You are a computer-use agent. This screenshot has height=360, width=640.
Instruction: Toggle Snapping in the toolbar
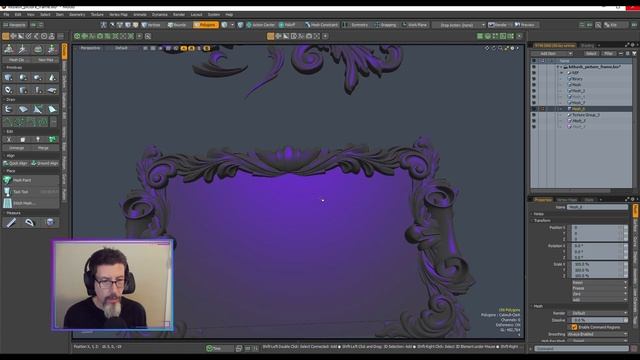[x=386, y=25]
